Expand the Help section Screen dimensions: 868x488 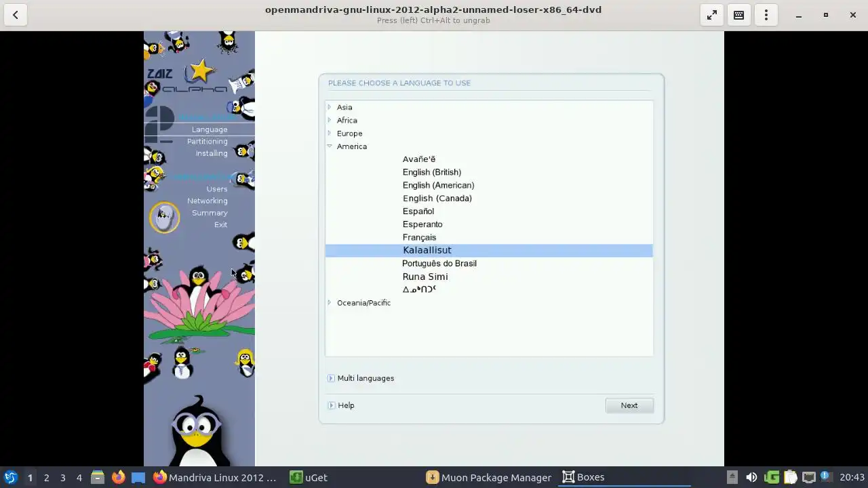tap(331, 405)
